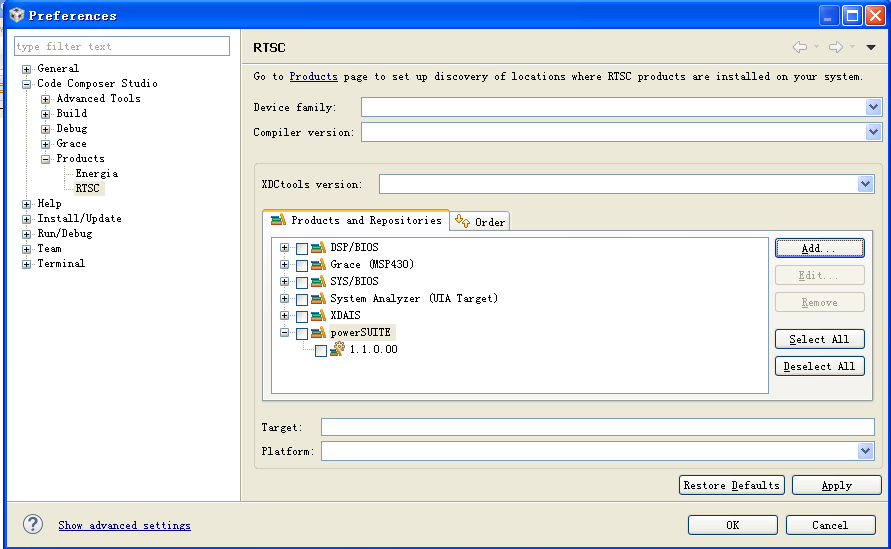This screenshot has height=549, width=891.
Task: Open the view menu triangle
Action: click(871, 47)
